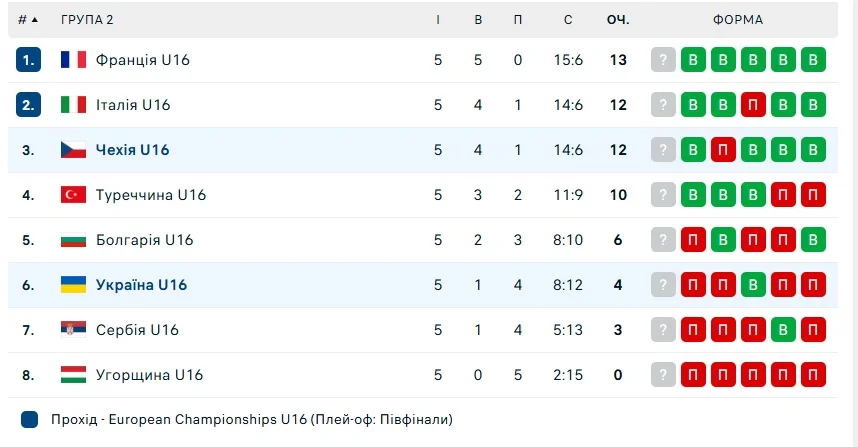This screenshot has height=447, width=858.
Task: Click the ФОРМА column header
Action: [738, 20]
